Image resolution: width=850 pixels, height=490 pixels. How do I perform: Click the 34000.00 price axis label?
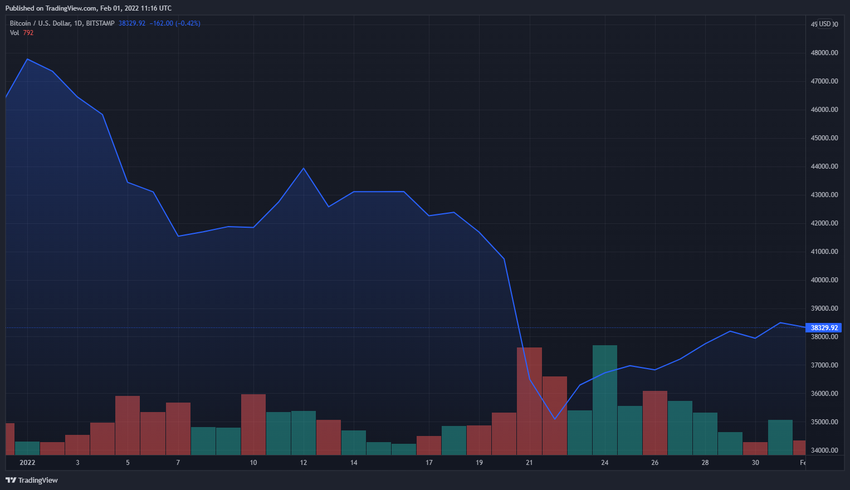click(825, 451)
